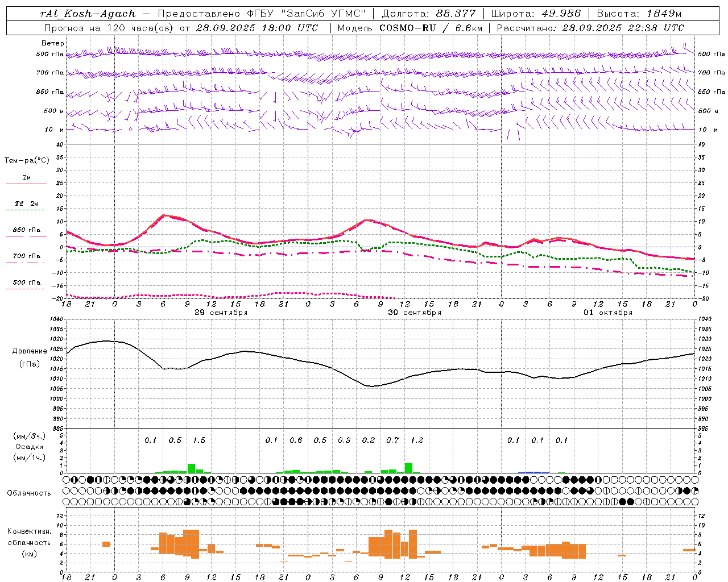
Task: Click the forecast start time 28.09.2025 18:00 UTC
Action: (257, 28)
